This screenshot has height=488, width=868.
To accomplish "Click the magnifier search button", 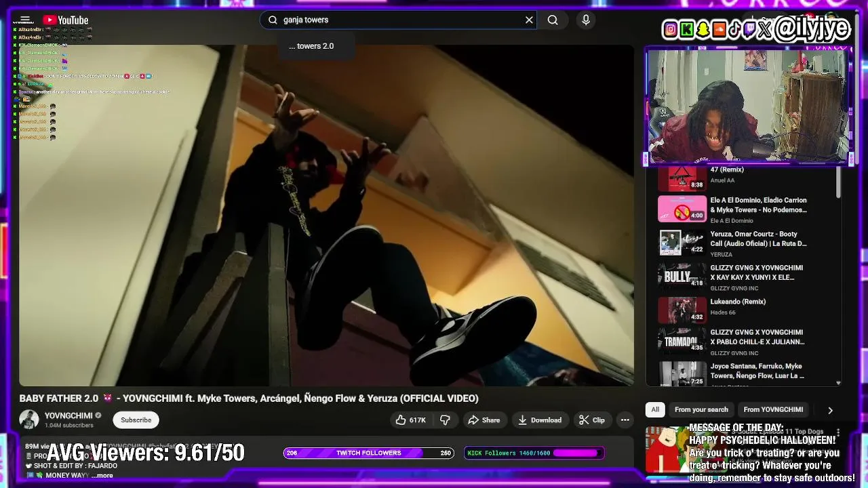I will pos(553,20).
